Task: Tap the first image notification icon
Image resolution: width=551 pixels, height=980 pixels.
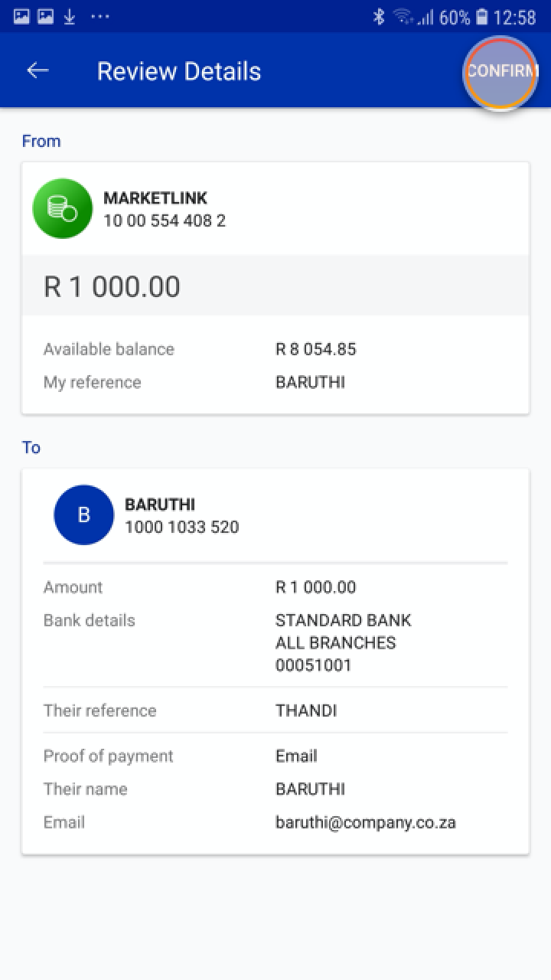Action: [x=21, y=17]
